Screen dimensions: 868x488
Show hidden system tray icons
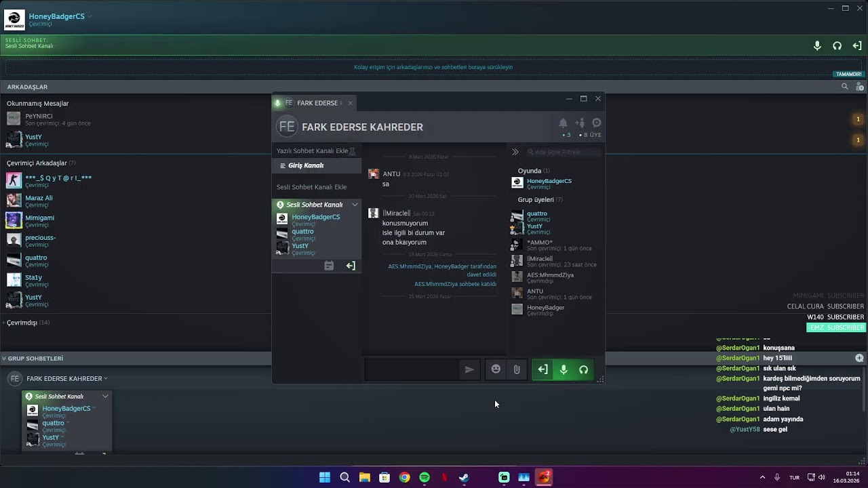coord(762,477)
